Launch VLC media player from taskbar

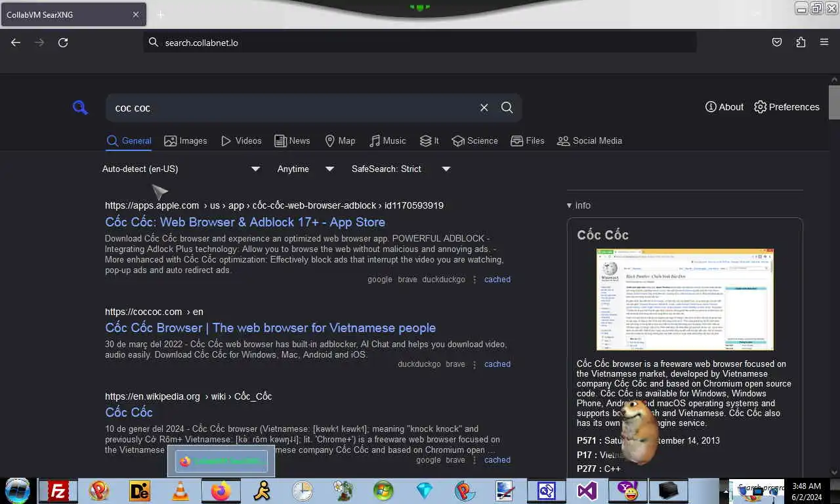[x=180, y=491]
